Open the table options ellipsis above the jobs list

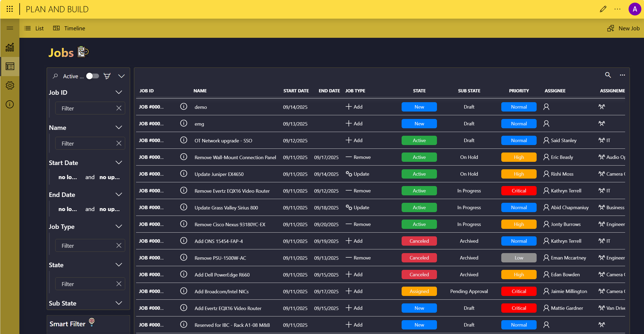pyautogui.click(x=622, y=75)
